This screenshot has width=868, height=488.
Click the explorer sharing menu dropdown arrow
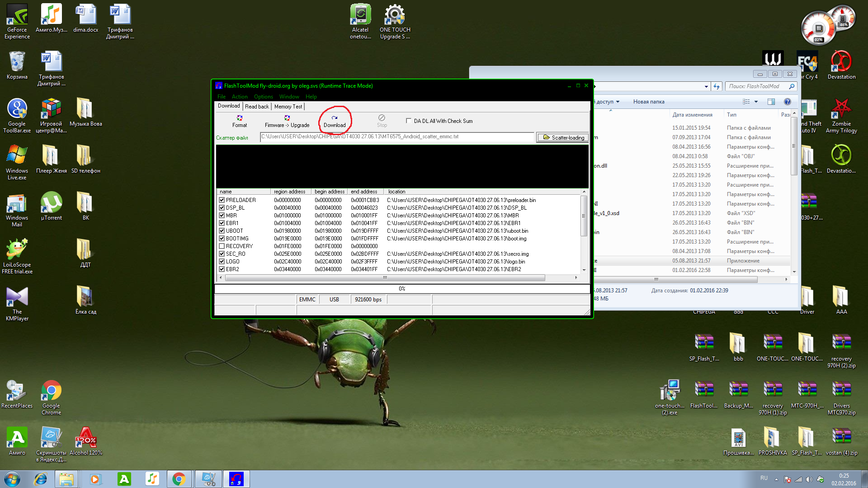618,102
